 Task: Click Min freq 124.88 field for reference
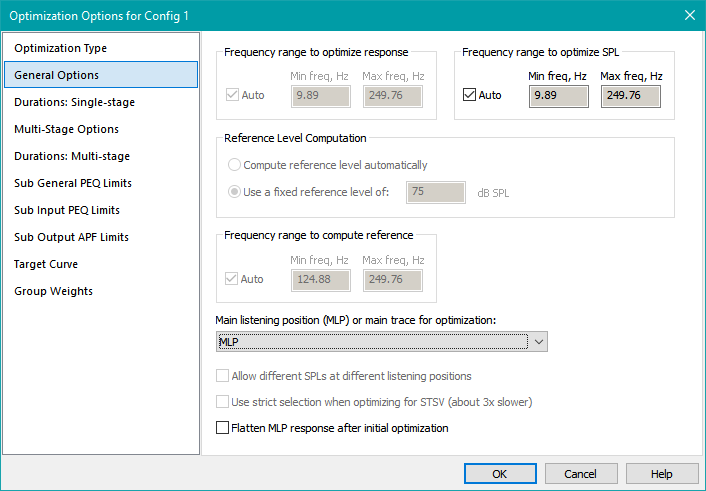(x=321, y=280)
